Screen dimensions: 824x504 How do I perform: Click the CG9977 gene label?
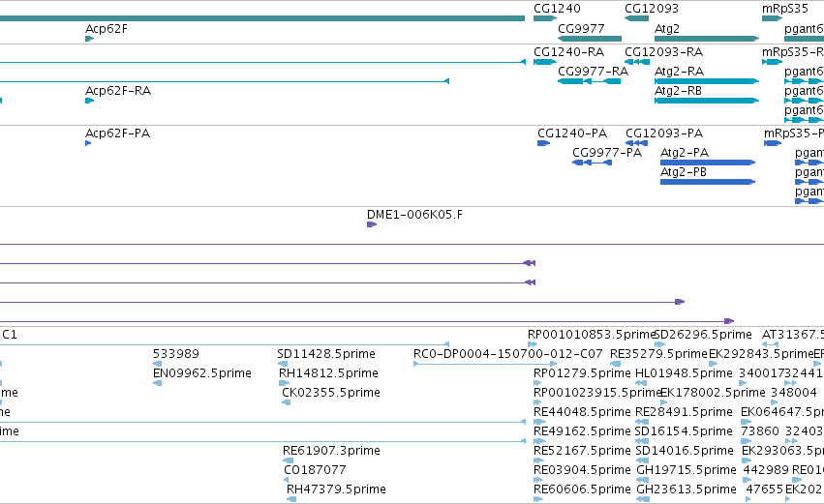point(581,28)
